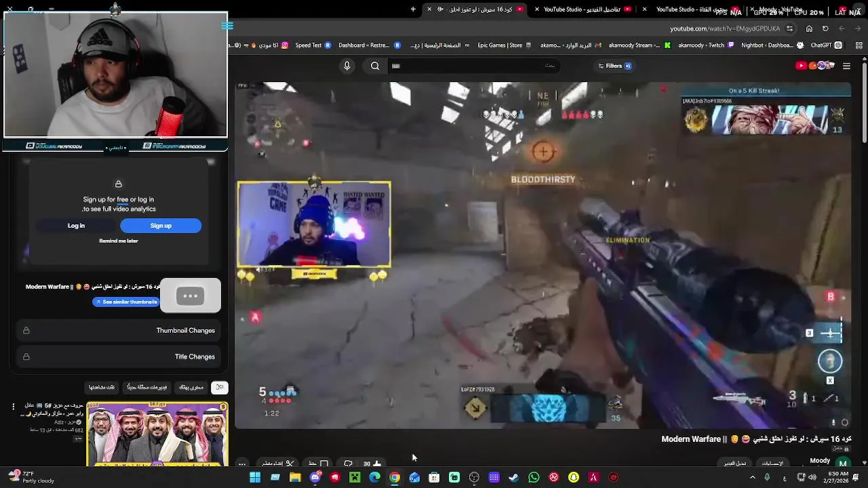The image size is (868, 488).
Task: Open the weather widget showing 72°F
Action: pos(31,477)
